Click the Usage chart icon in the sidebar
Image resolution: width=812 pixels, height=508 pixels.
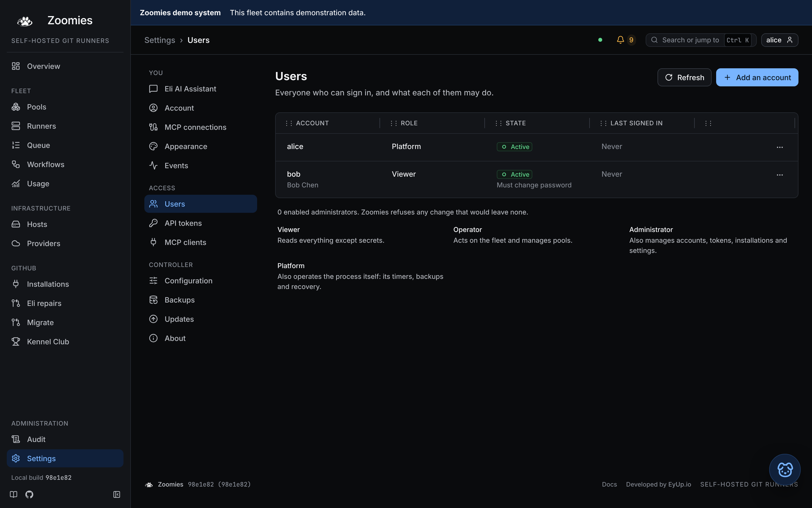pyautogui.click(x=16, y=183)
